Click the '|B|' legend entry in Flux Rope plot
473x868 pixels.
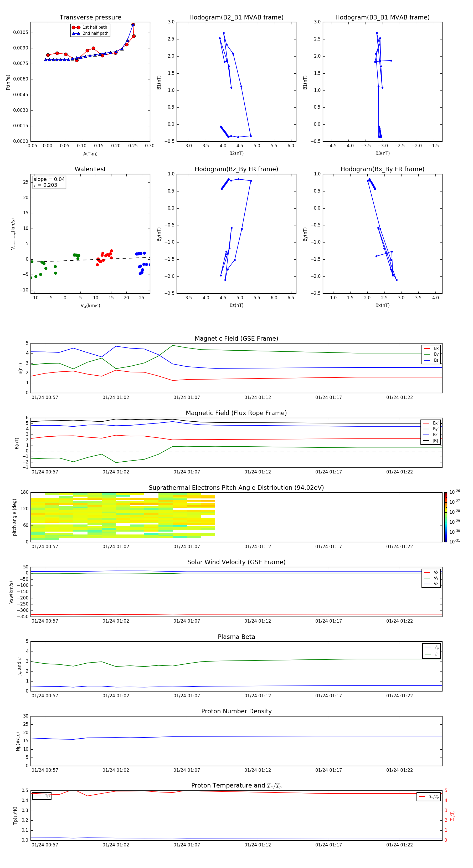[x=431, y=441]
